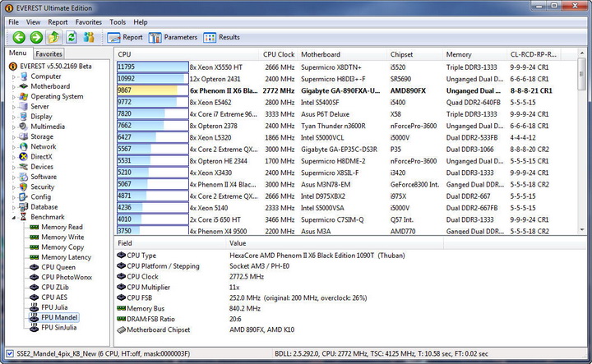592x364 pixels.
Task: Sort by Motherboard column header
Action: click(x=342, y=54)
